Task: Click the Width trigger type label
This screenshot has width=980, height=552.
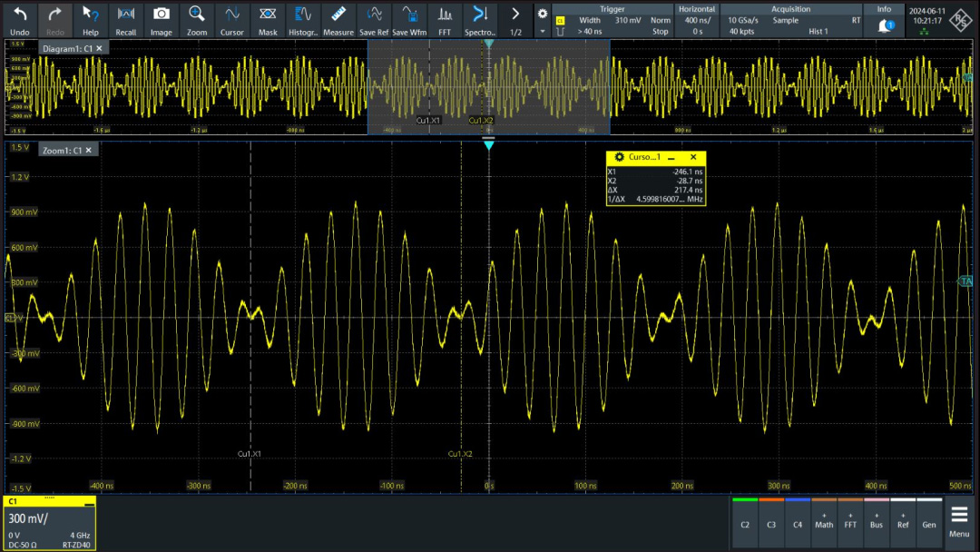Action: (590, 20)
